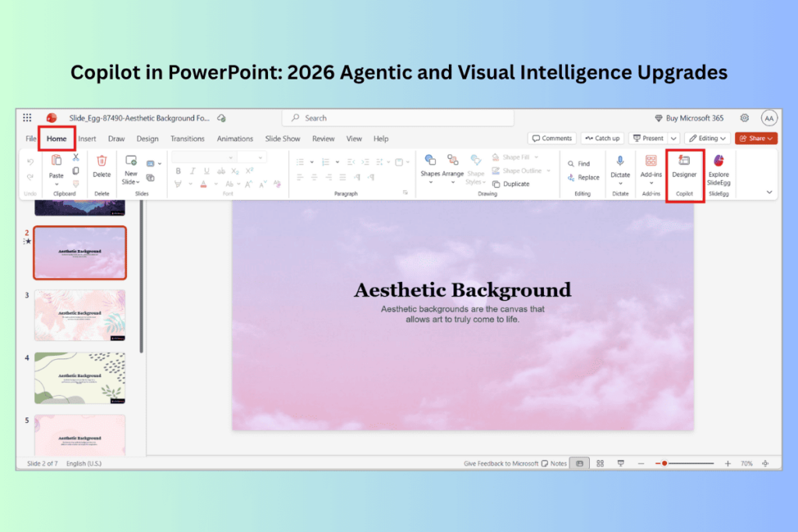Switch to the Transitions tab
Screen dimensions: 798x532
187,139
